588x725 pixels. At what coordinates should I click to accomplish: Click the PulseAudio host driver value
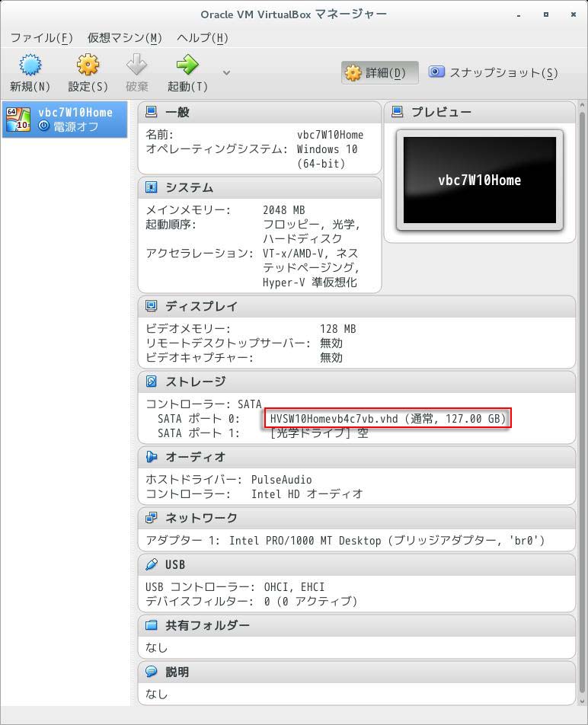(282, 480)
